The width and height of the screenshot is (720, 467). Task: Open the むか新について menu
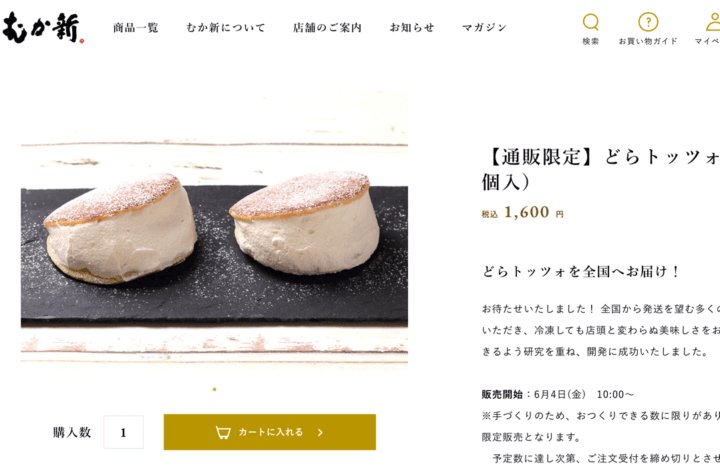pos(225,28)
